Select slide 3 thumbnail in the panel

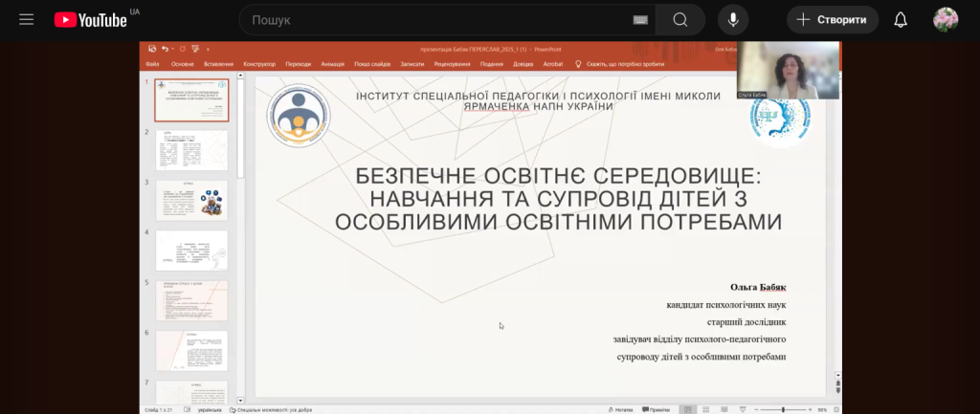(x=191, y=200)
